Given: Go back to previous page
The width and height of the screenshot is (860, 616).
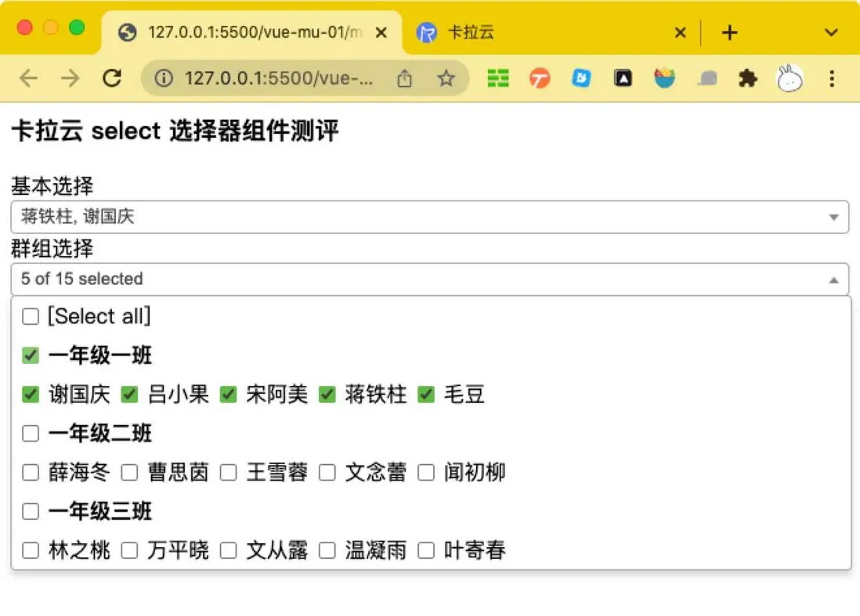Looking at the screenshot, I should 28,78.
